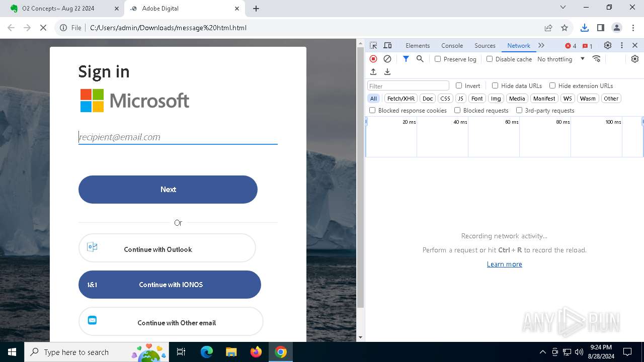Click the Next button on sign-in form
Screen dimensions: 644x362
click(x=168, y=190)
